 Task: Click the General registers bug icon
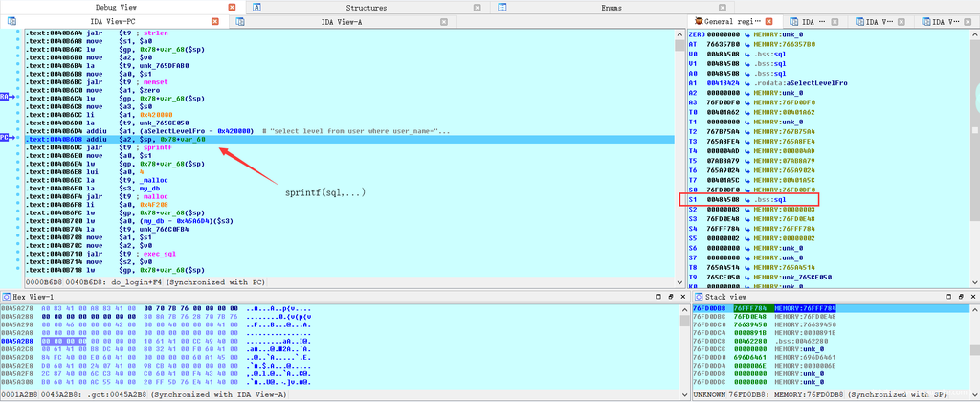click(698, 21)
